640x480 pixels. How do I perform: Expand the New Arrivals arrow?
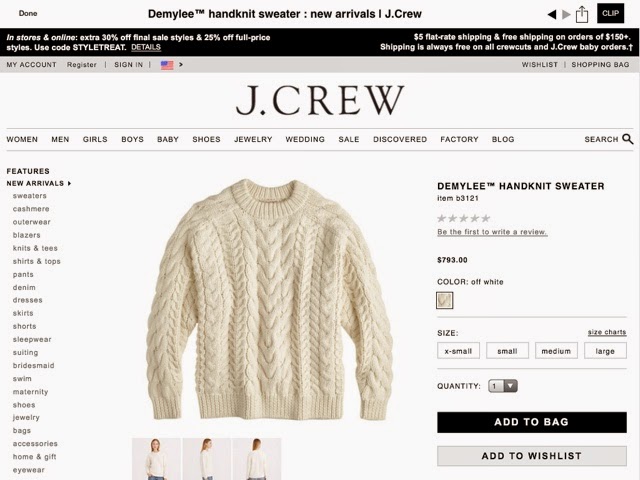click(69, 184)
